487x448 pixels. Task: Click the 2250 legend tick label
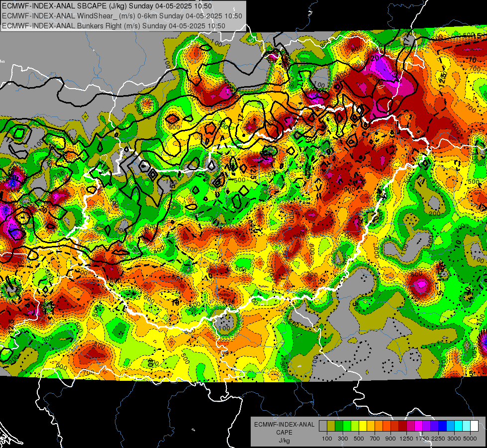[438, 439]
